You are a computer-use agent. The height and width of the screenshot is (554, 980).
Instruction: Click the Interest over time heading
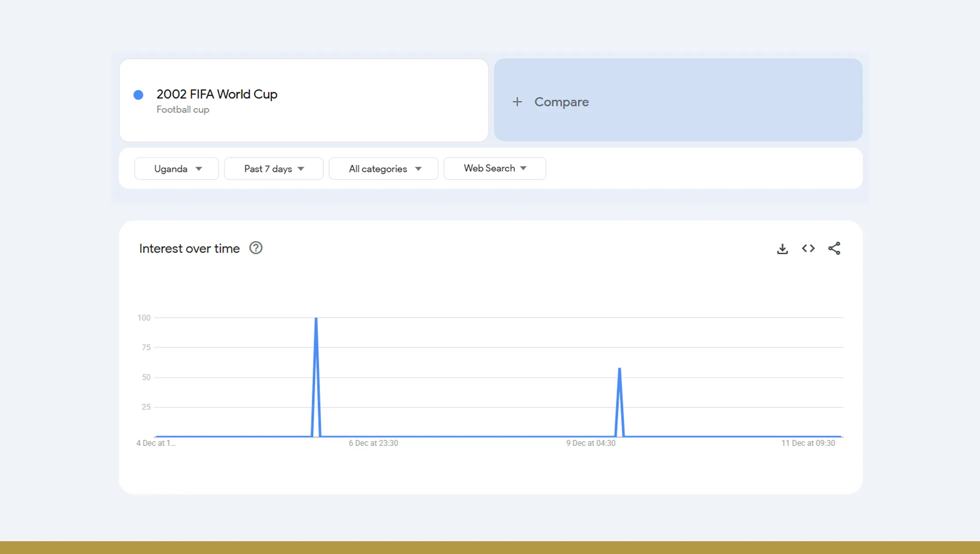point(189,249)
